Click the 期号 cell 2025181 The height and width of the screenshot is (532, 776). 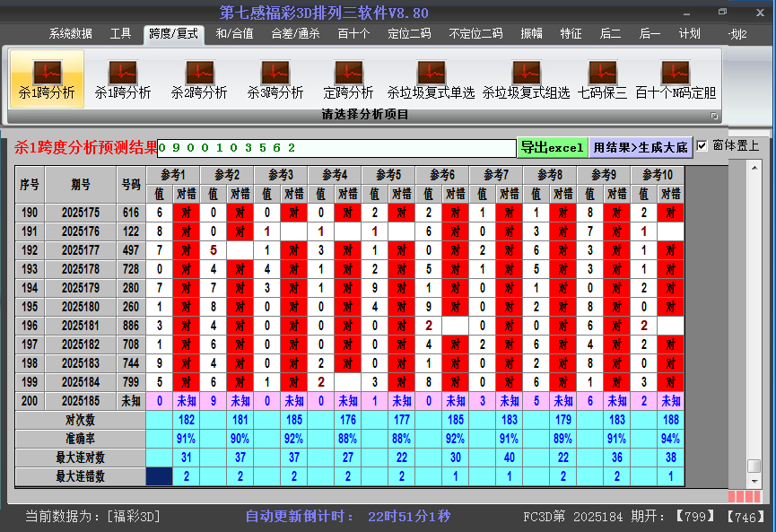pos(81,326)
